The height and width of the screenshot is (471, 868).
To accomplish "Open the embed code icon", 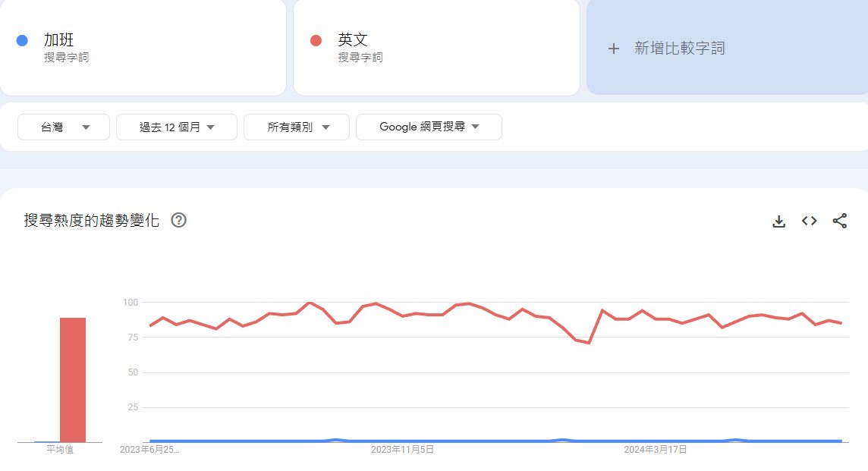I will pyautogui.click(x=810, y=221).
